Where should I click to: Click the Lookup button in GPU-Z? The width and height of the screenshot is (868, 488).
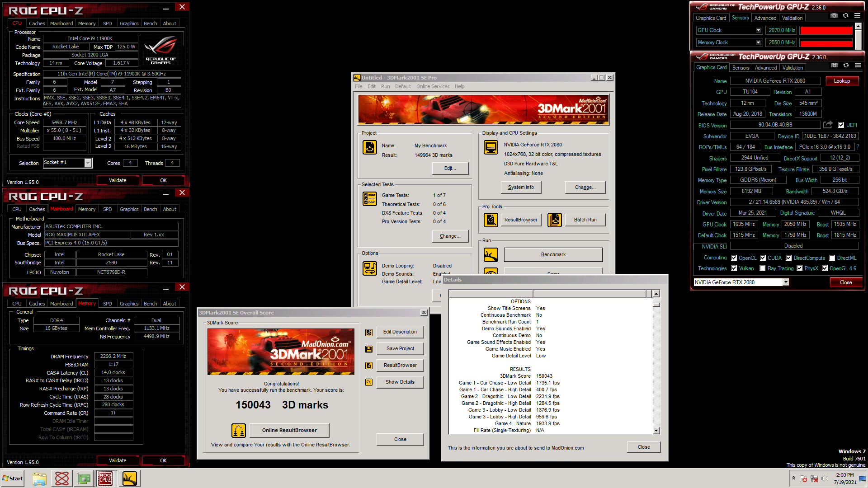[842, 81]
